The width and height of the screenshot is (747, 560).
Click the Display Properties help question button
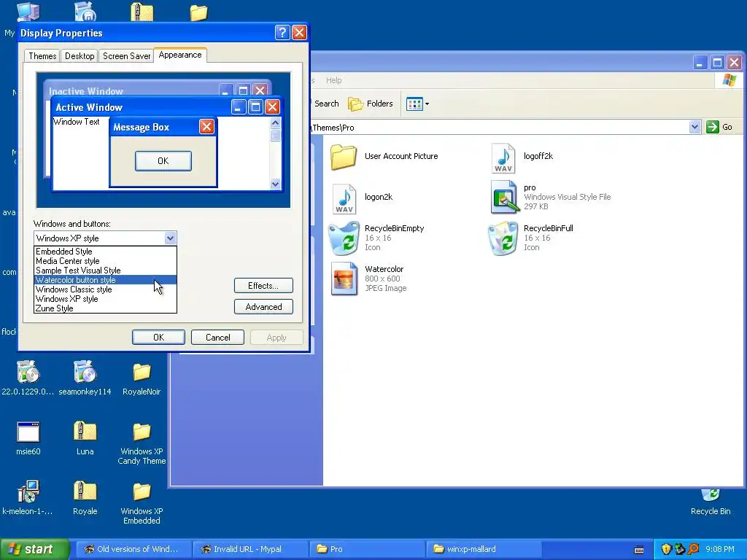tap(282, 32)
